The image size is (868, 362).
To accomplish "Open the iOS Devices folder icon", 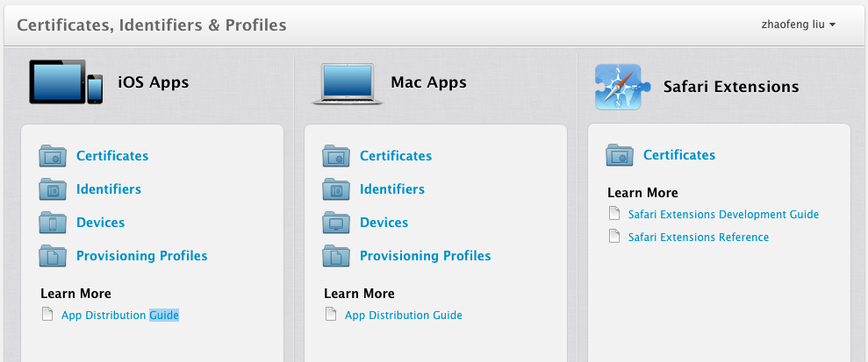I will (53, 222).
